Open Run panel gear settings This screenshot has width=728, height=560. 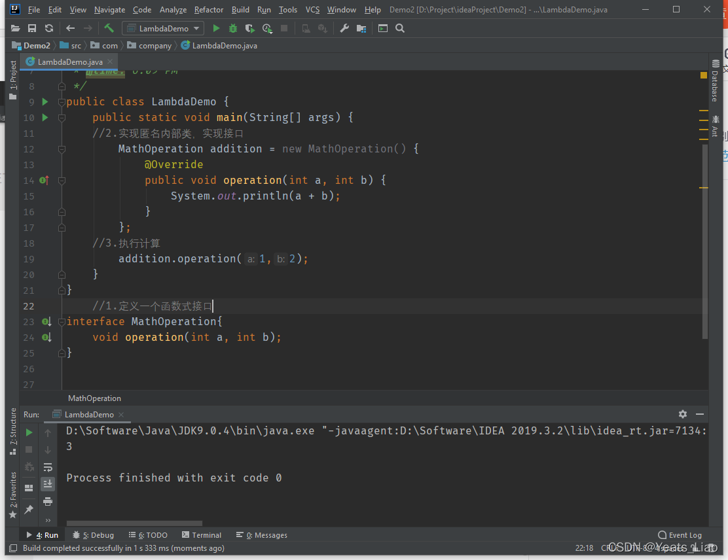[682, 414]
